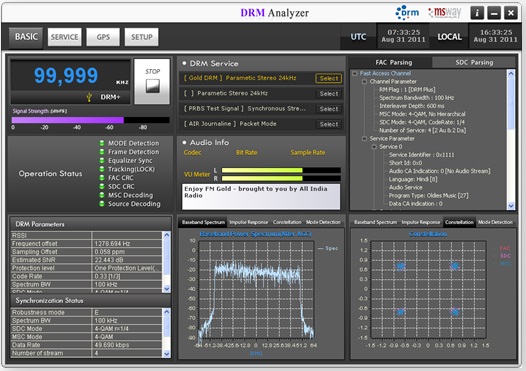Click up arrow of Synchronization Status list
This screenshot has height=371, width=526.
pyautogui.click(x=166, y=312)
